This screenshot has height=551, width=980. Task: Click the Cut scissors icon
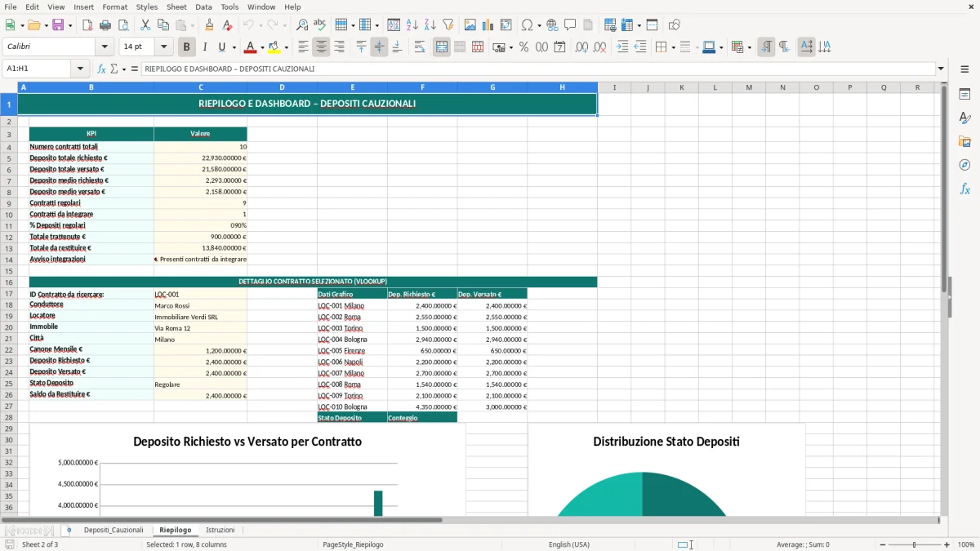click(x=145, y=25)
